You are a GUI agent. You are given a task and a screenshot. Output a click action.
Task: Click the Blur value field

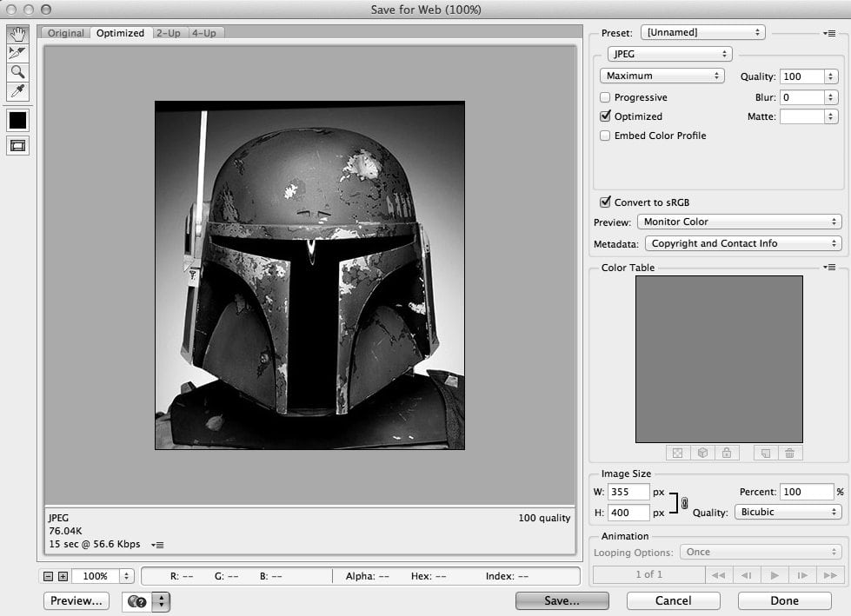pyautogui.click(x=802, y=97)
